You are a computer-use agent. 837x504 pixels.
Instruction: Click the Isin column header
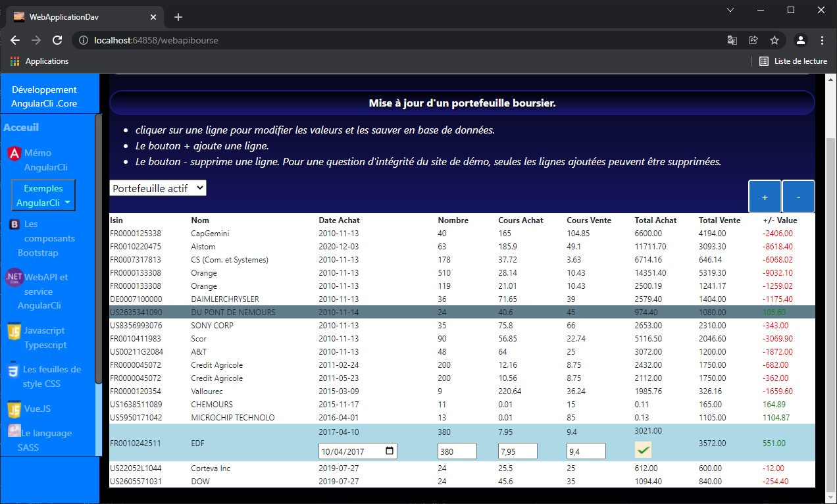[x=116, y=220]
